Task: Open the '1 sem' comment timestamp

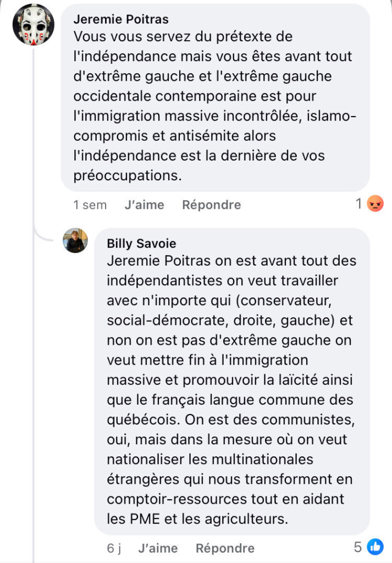Action: pos(90,205)
